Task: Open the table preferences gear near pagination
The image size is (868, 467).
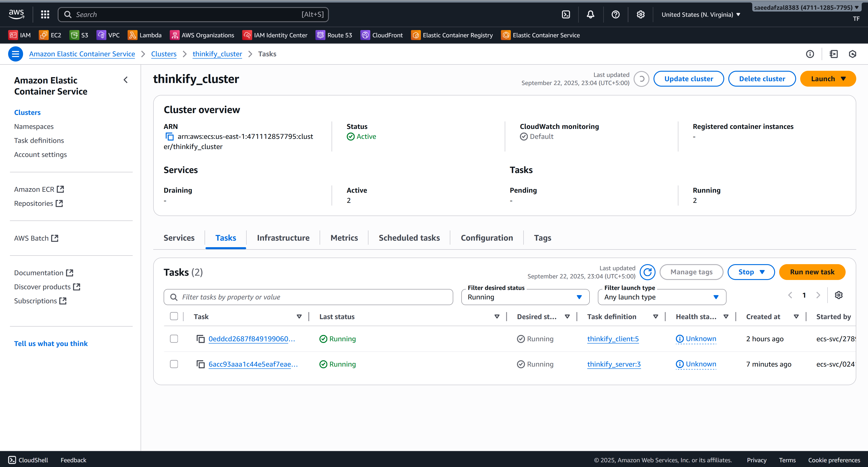Action: [839, 295]
